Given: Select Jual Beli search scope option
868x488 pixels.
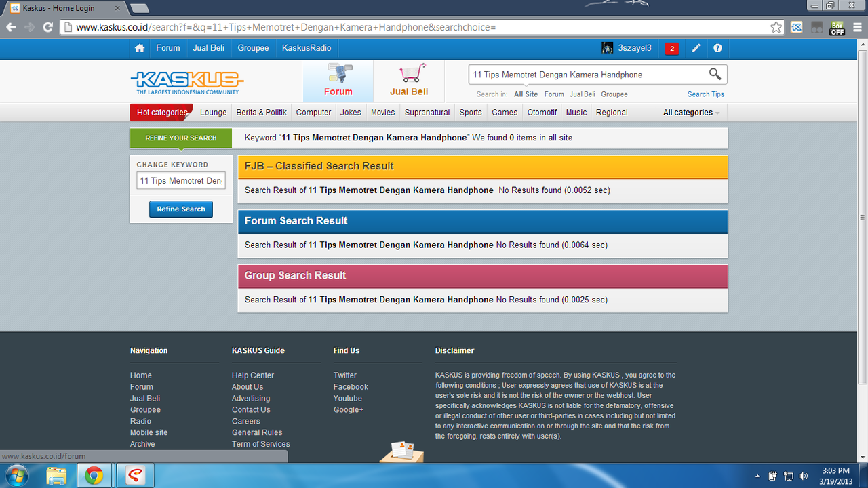Looking at the screenshot, I should pyautogui.click(x=583, y=94).
